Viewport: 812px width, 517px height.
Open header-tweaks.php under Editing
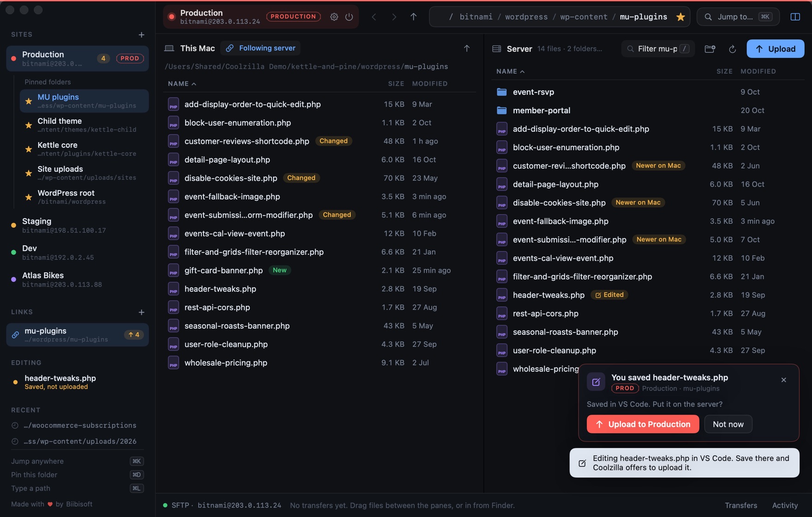78,382
